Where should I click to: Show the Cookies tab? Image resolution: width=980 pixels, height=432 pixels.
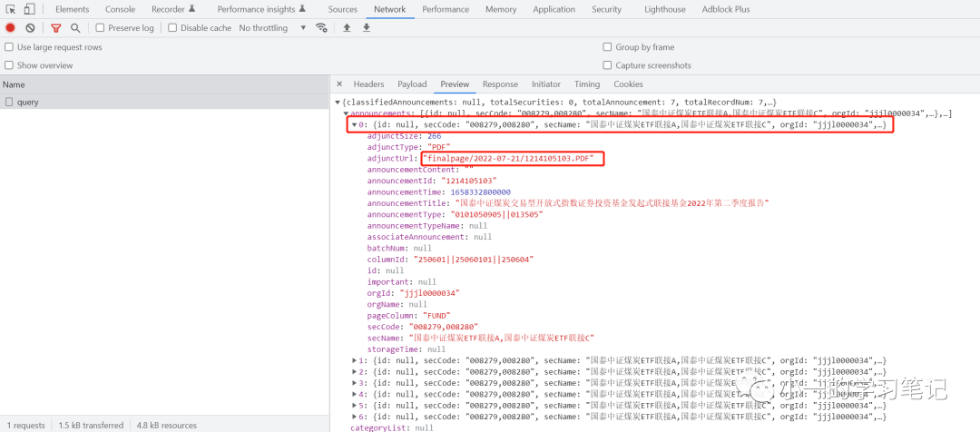tap(628, 83)
